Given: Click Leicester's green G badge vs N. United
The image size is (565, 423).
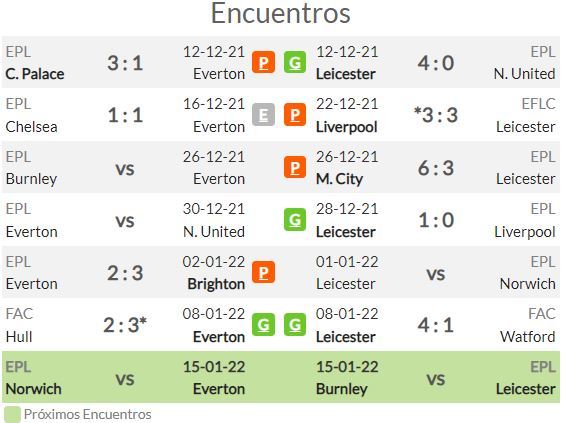Looking at the screenshot, I should coord(295,63).
